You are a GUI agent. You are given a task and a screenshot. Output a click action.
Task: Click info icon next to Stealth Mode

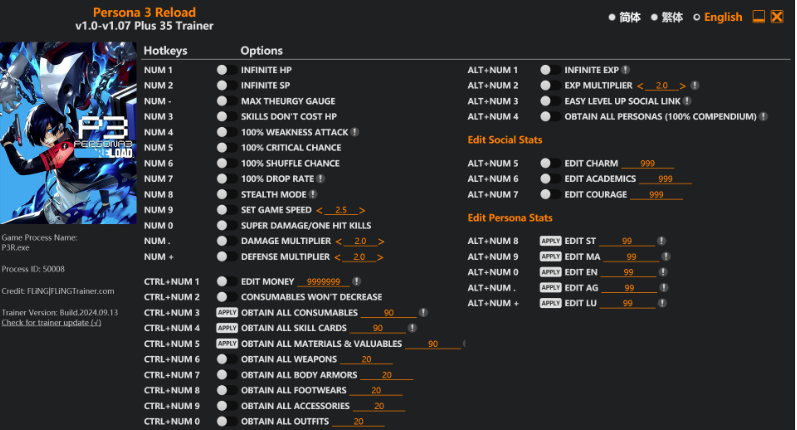click(313, 194)
